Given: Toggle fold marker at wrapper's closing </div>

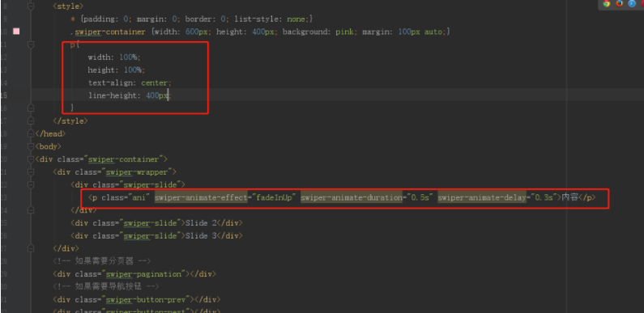Looking at the screenshot, I should coord(31,248).
